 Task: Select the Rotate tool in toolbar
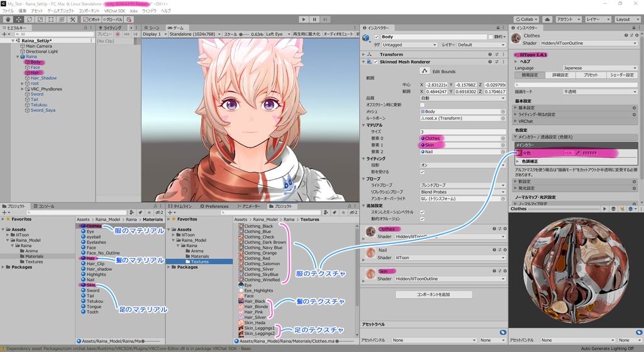click(30, 19)
